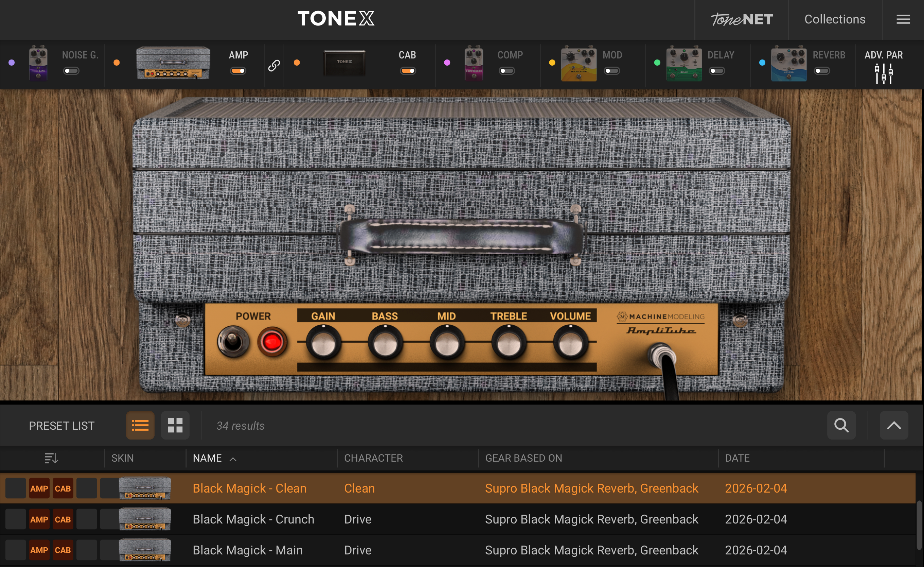
Task: Select the green Delay pedal icon
Action: (x=684, y=63)
